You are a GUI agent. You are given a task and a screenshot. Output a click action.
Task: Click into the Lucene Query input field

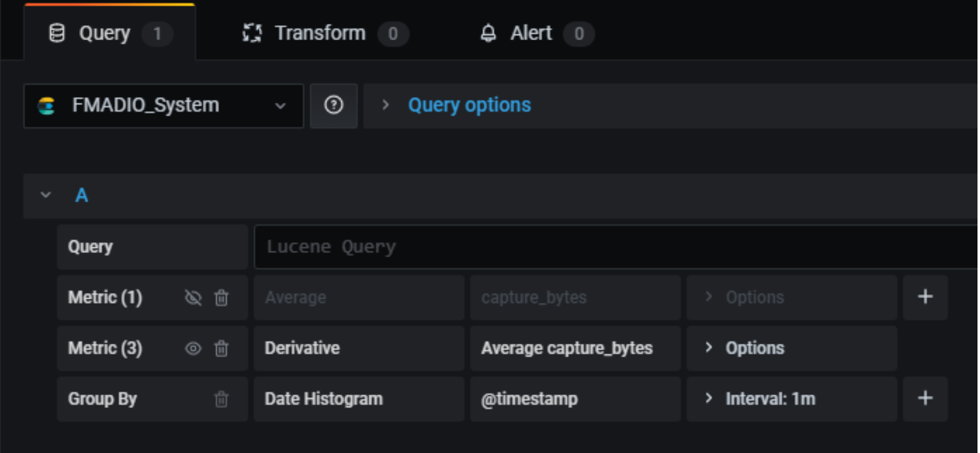point(614,247)
